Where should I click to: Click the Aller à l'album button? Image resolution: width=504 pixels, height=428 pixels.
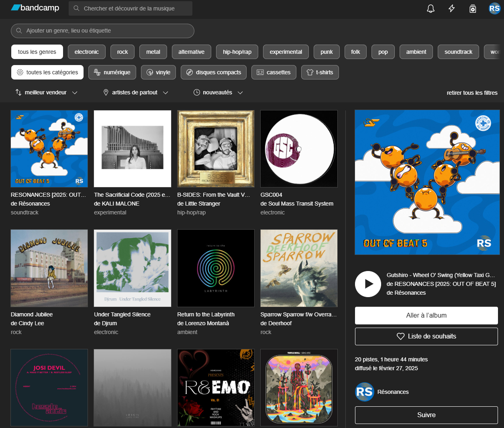pos(426,316)
